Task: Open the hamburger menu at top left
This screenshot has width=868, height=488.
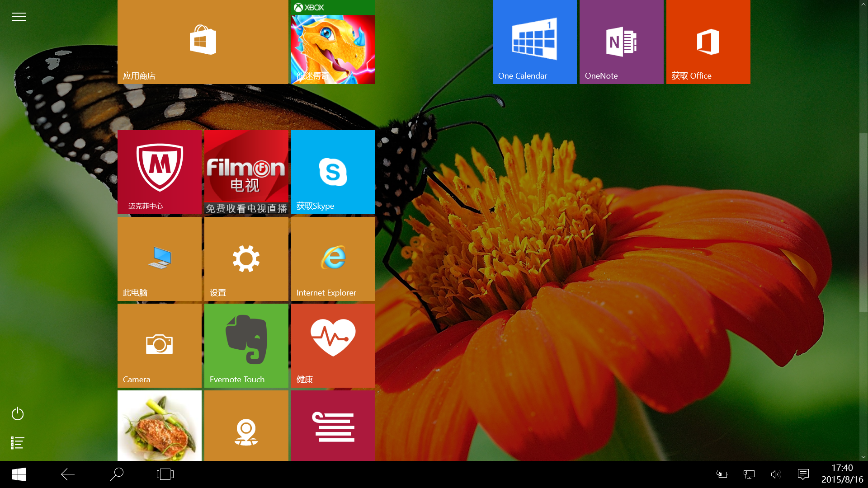Action: point(19,17)
